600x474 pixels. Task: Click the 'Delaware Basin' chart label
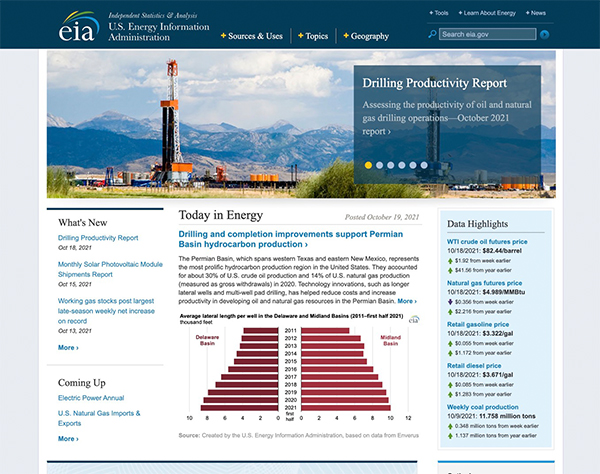click(207, 340)
